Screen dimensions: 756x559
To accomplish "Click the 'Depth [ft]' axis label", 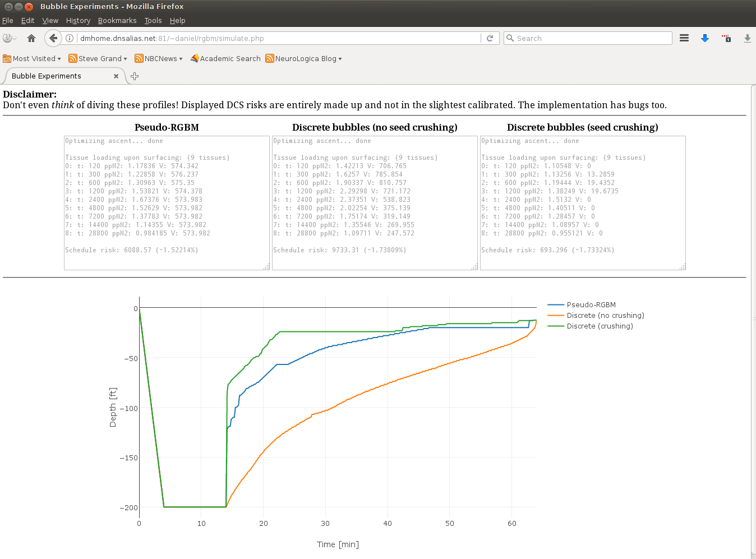I will (x=113, y=408).
